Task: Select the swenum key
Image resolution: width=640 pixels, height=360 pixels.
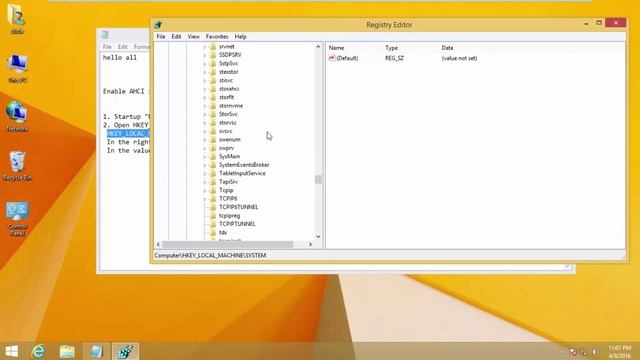Action: (x=230, y=140)
